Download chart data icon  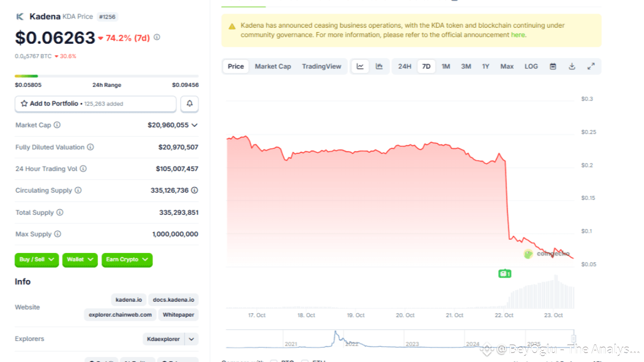[x=572, y=66]
